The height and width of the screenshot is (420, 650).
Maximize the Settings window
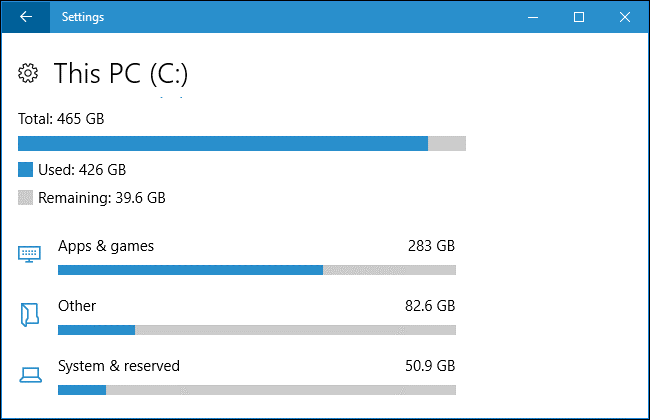(579, 17)
